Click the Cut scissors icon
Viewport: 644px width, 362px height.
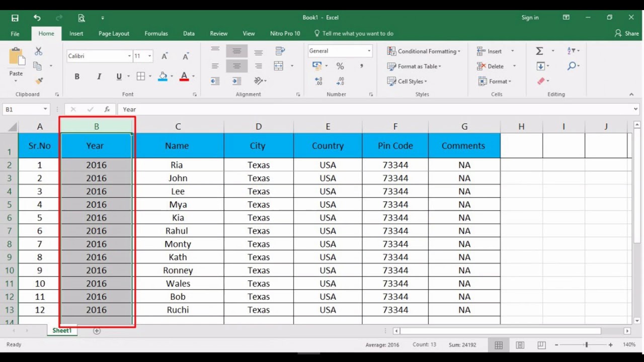tap(39, 51)
